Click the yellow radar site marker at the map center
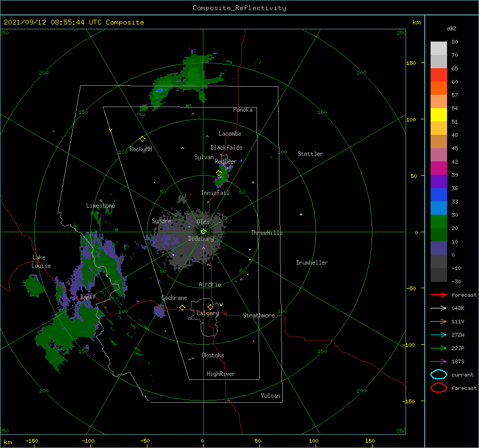Image resolution: width=479 pixels, height=448 pixels. 203,232
